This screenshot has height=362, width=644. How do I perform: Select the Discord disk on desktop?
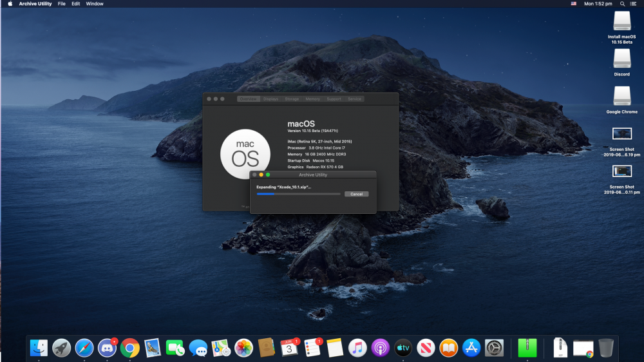pyautogui.click(x=622, y=62)
